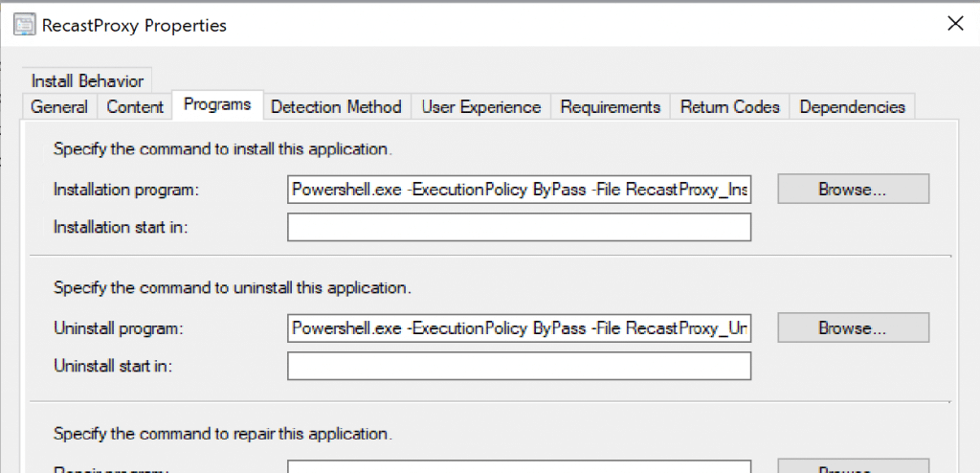Click the Programs tab
This screenshot has height=473, width=980.
pos(217,105)
